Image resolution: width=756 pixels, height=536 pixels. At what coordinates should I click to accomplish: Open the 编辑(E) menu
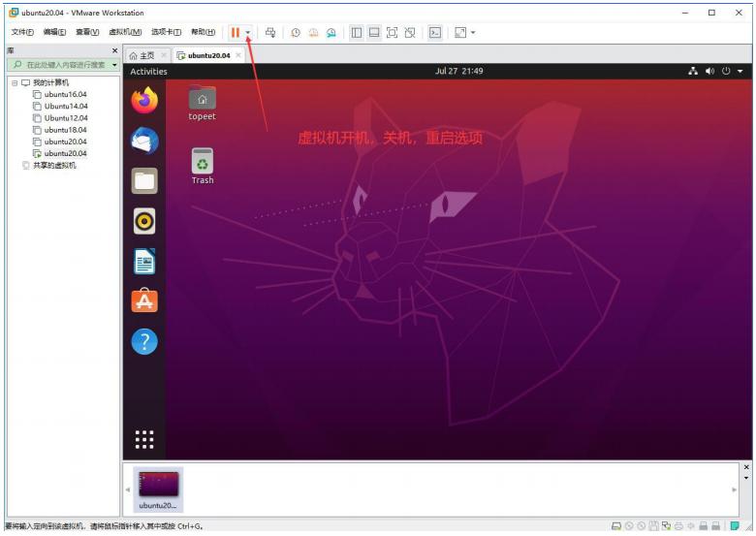click(54, 32)
